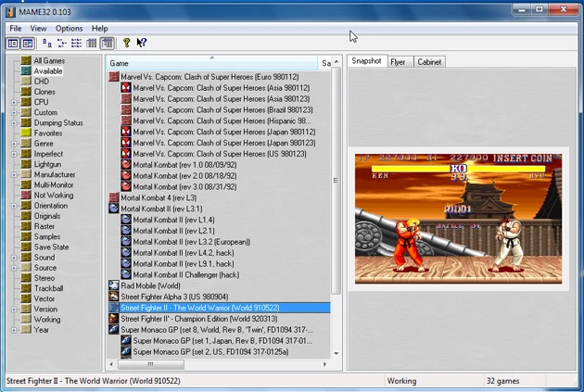
Task: Click the yellow question mark About icon
Action: point(127,43)
